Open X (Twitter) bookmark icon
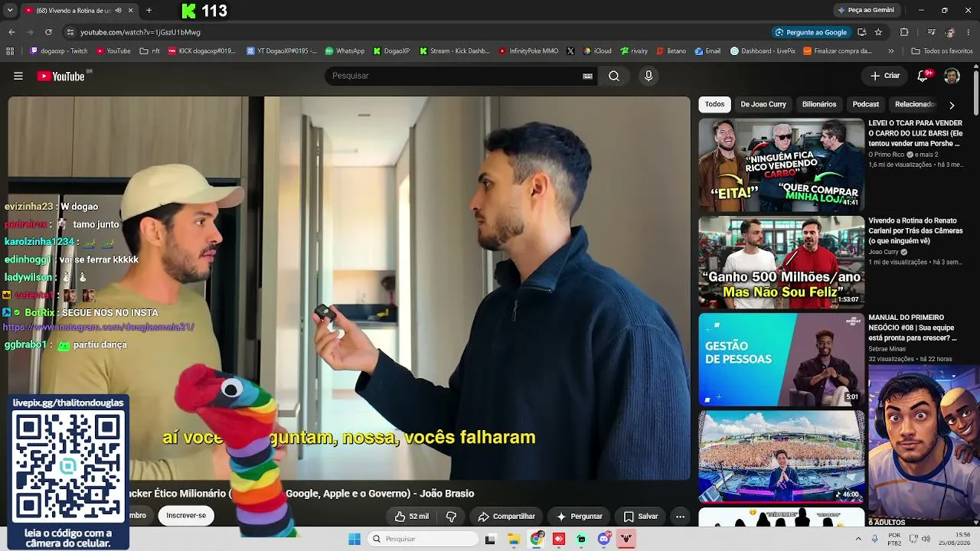This screenshot has width=980, height=551. pyautogui.click(x=570, y=51)
